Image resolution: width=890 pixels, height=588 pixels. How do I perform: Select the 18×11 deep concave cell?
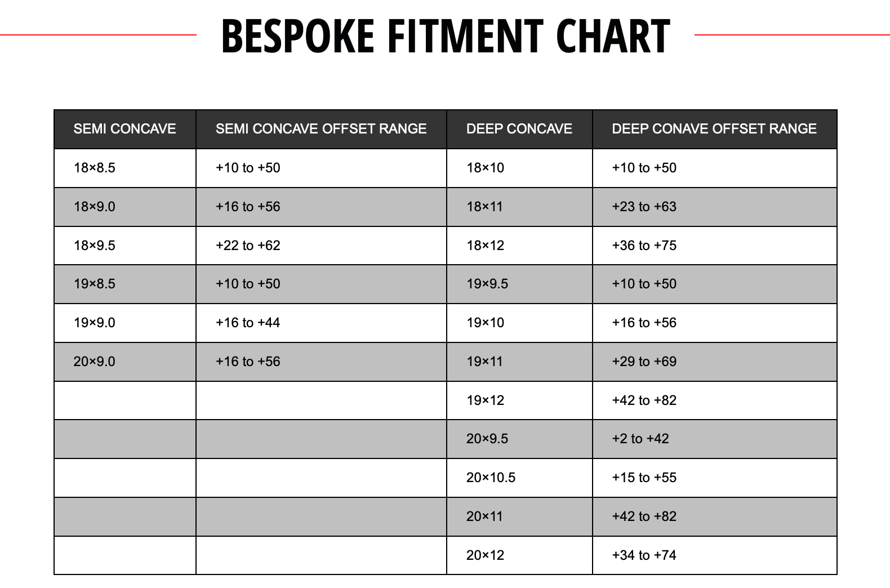[x=484, y=207]
